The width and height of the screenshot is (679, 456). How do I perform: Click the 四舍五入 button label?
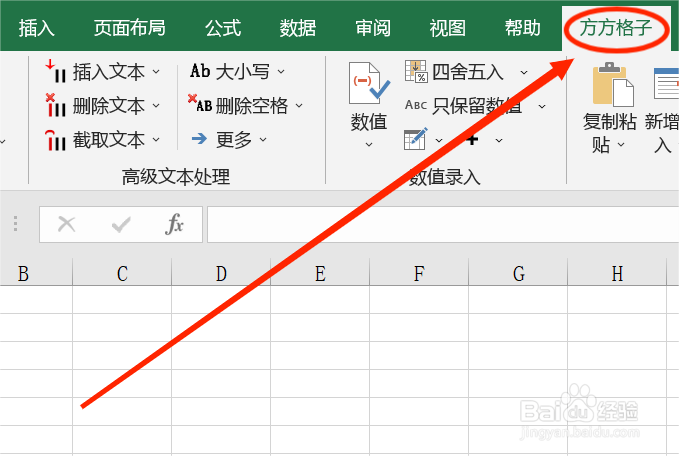pos(468,72)
